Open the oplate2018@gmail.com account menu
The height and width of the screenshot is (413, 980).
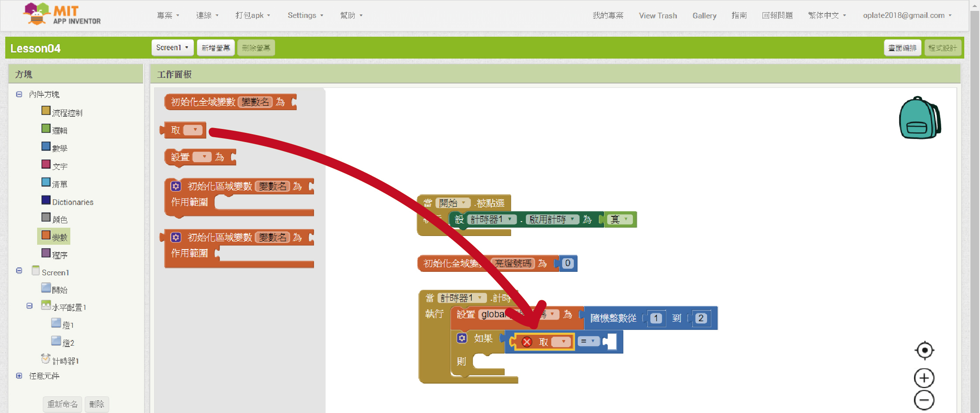coord(907,15)
